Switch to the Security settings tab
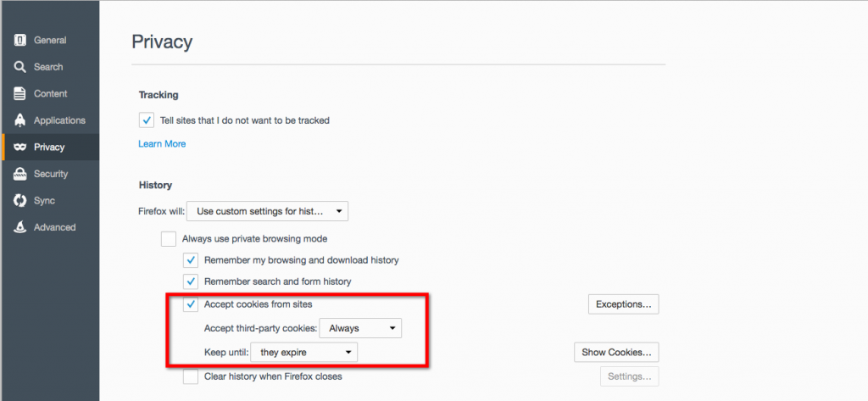 pos(50,173)
